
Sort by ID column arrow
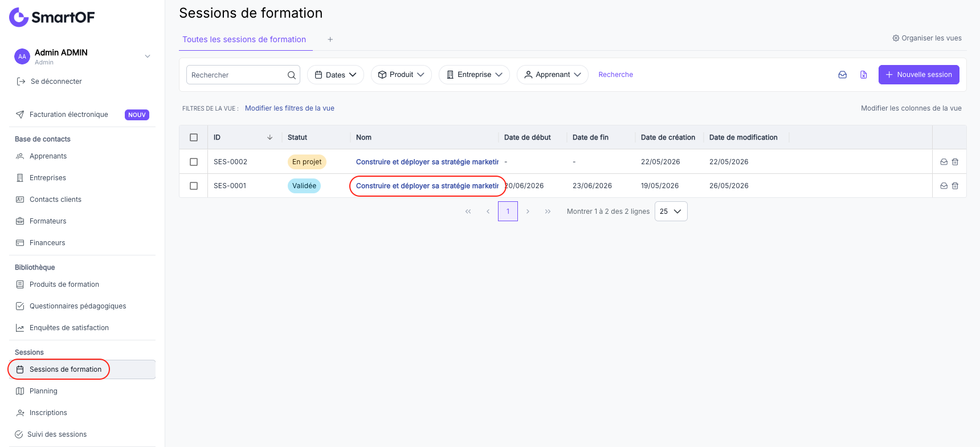270,137
